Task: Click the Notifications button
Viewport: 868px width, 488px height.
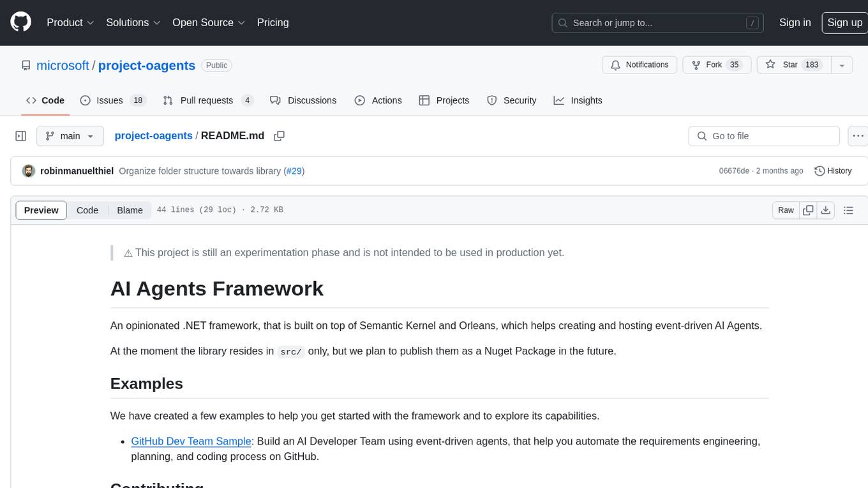Action: pyautogui.click(x=640, y=65)
